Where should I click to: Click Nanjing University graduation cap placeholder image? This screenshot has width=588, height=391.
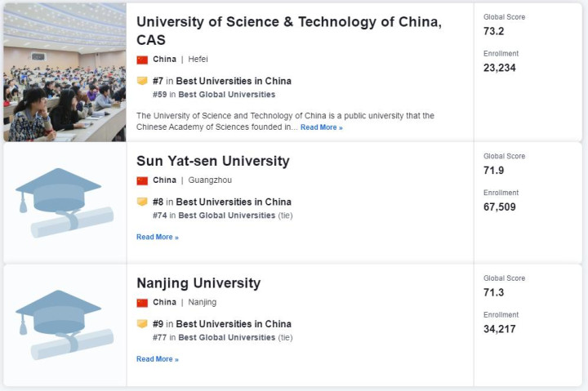click(65, 325)
